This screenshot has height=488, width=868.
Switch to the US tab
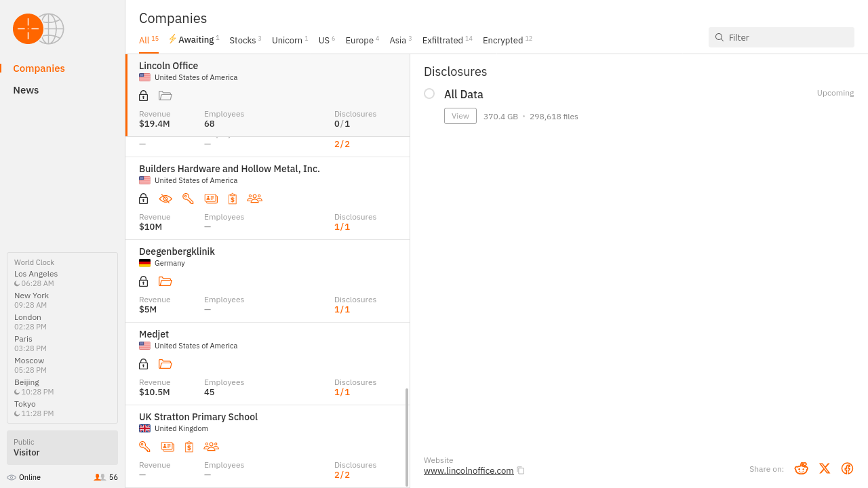[327, 40]
